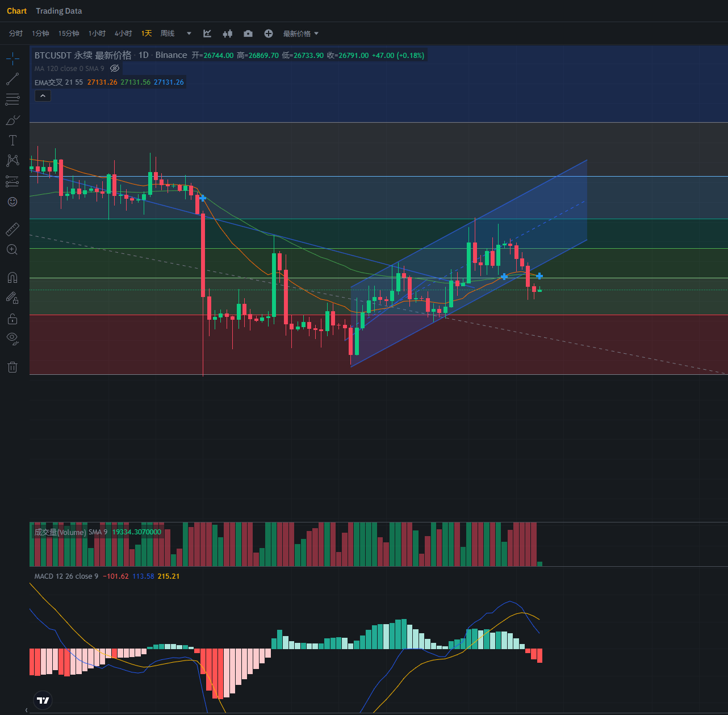Open the emoji icons tool
Image resolution: width=728 pixels, height=715 pixels.
tap(12, 202)
